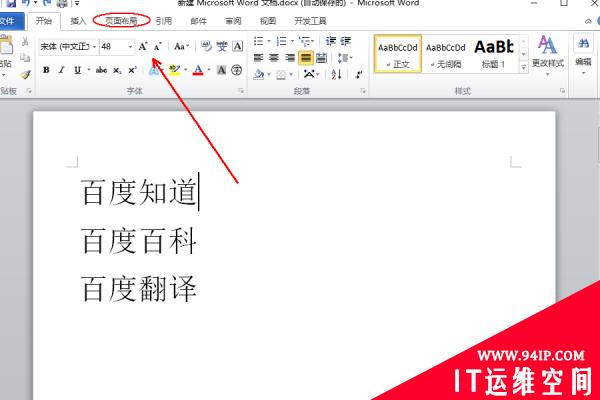This screenshot has width=600, height=400.
Task: Toggle Underline formatting
Action: coord(77,70)
